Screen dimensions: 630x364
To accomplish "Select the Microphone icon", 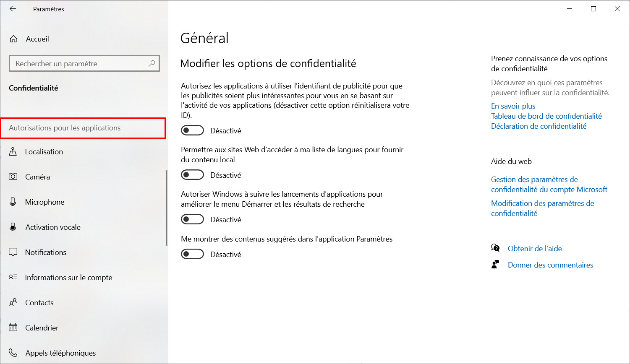I will point(13,202).
